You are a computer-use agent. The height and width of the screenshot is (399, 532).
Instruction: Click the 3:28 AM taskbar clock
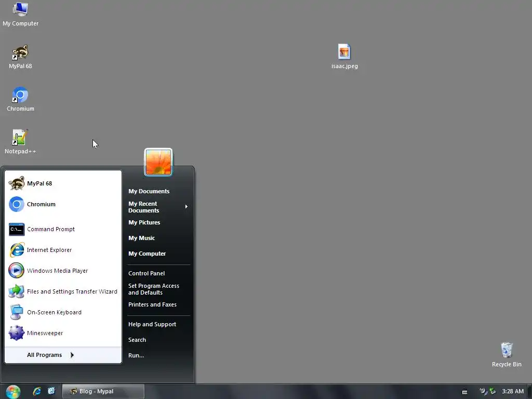[x=513, y=392]
